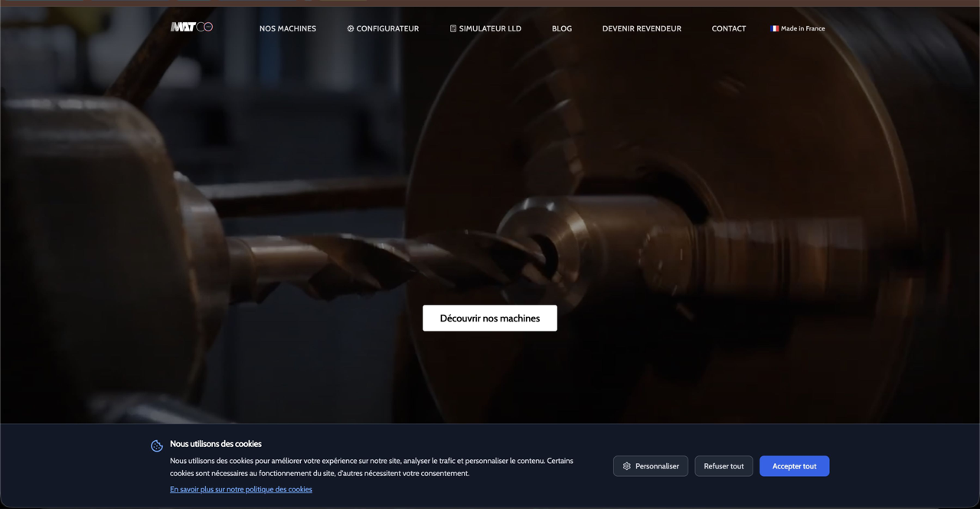Click the lathe drill hero video background
The width and height of the screenshot is (980, 509).
tap(490, 191)
